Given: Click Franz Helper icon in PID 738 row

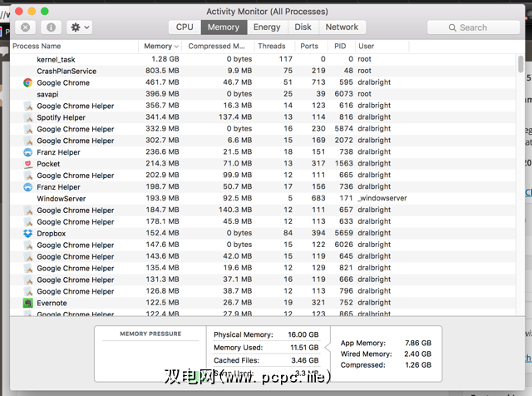Looking at the screenshot, I should [27, 152].
